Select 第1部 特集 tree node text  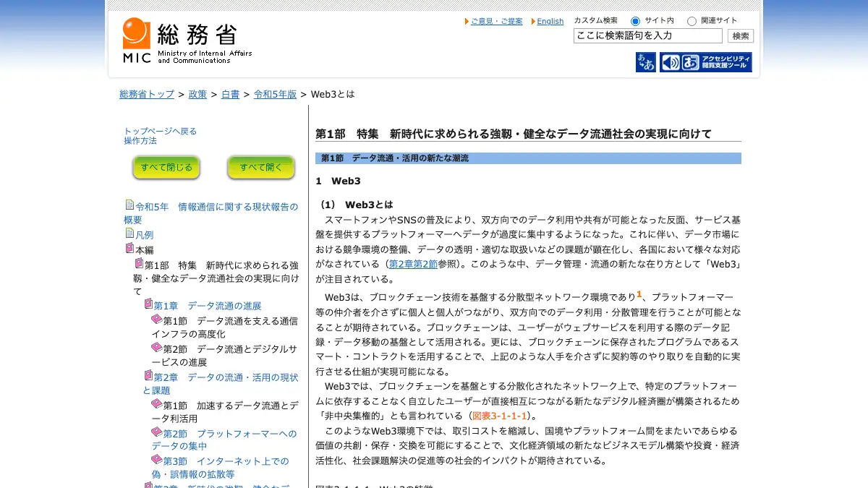click(216, 278)
